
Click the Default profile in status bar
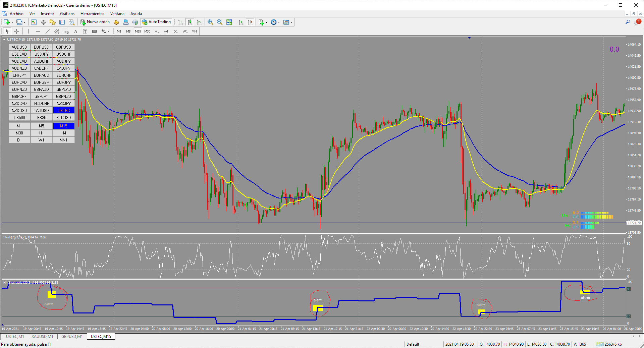coord(413,344)
